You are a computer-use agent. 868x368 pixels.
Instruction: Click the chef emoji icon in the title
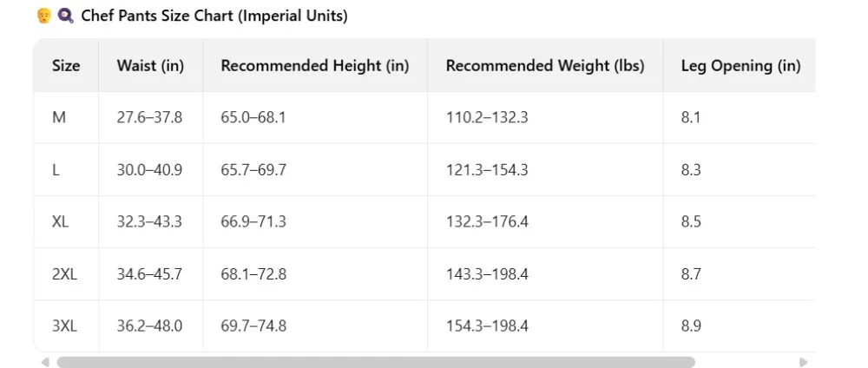click(43, 16)
